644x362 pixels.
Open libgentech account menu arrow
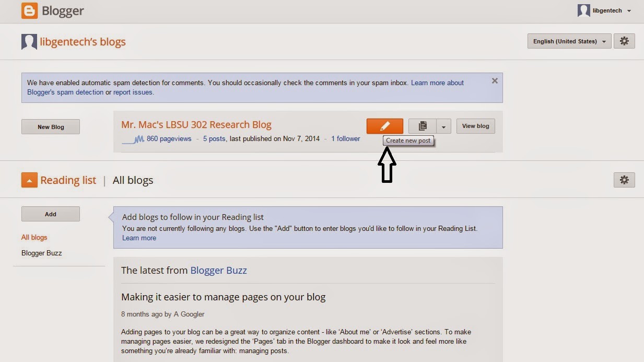(x=629, y=11)
